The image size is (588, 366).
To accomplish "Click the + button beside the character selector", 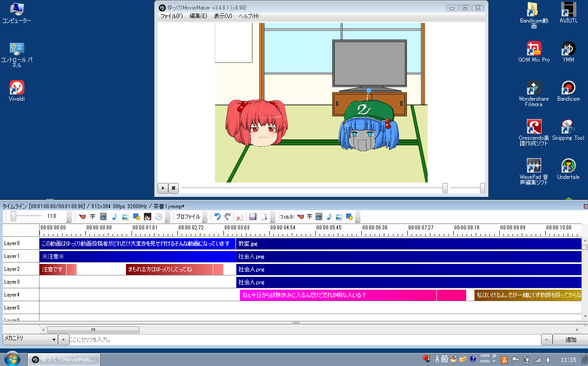I will pyautogui.click(x=63, y=340).
